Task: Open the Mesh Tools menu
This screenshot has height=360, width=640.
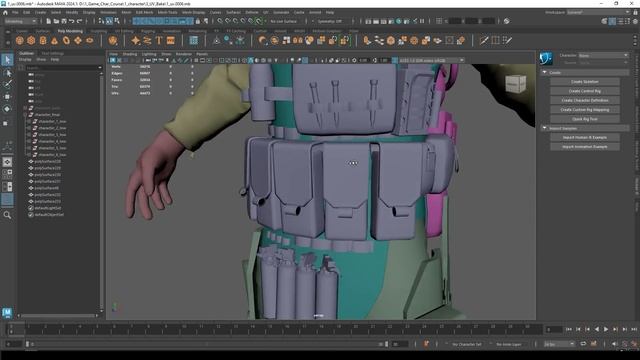Action: (x=167, y=12)
